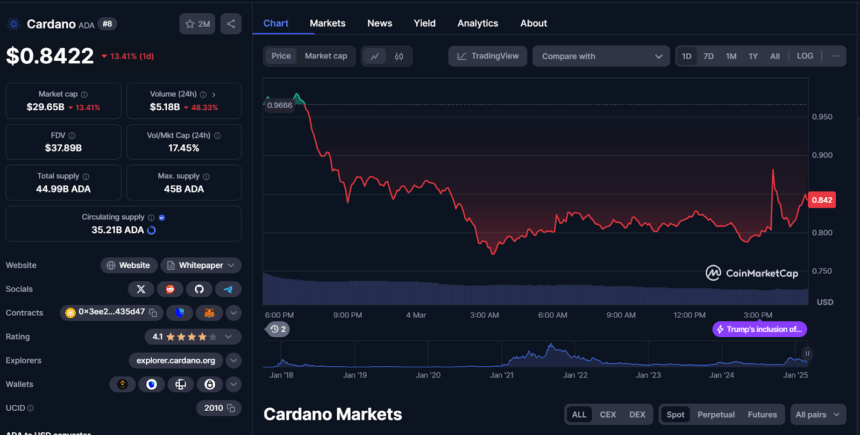Viewport: 860px width, 435px height.
Task: Click Vol/Mkt Cap (24h) info icon
Action: pyautogui.click(x=217, y=135)
